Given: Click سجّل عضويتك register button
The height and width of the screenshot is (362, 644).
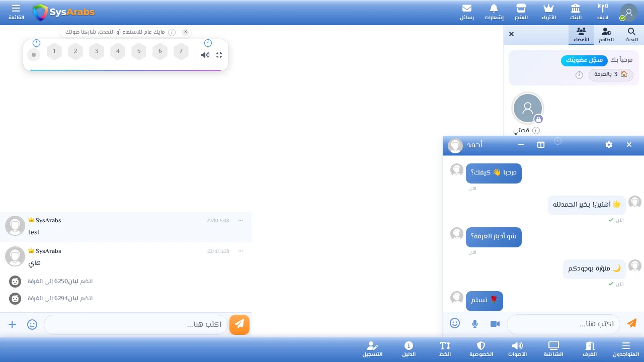Looking at the screenshot, I should coord(584,60).
